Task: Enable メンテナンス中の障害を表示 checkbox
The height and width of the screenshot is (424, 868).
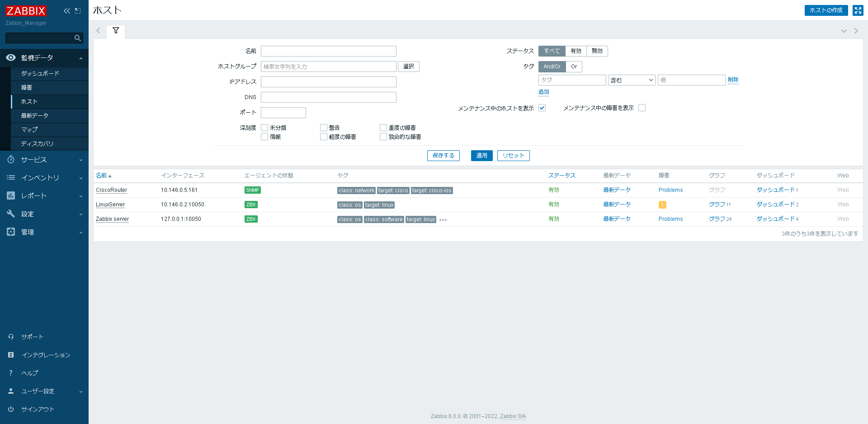Action: point(642,108)
